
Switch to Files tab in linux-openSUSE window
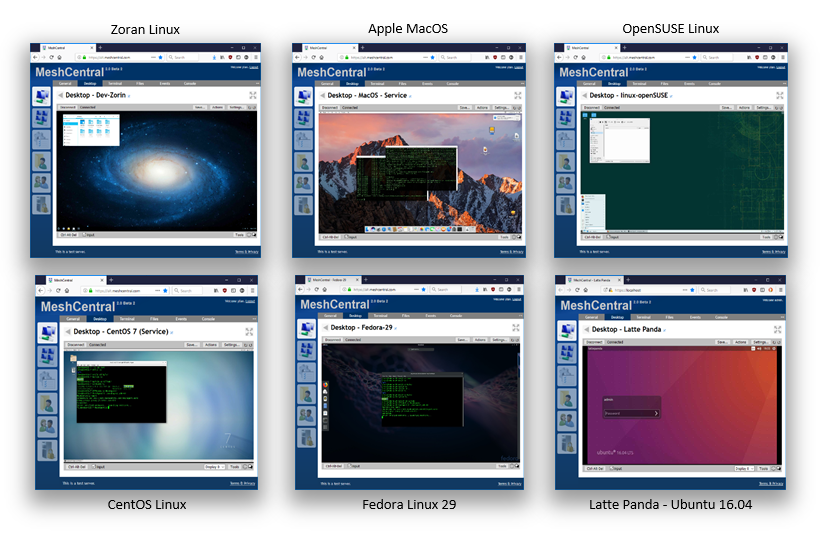664,83
